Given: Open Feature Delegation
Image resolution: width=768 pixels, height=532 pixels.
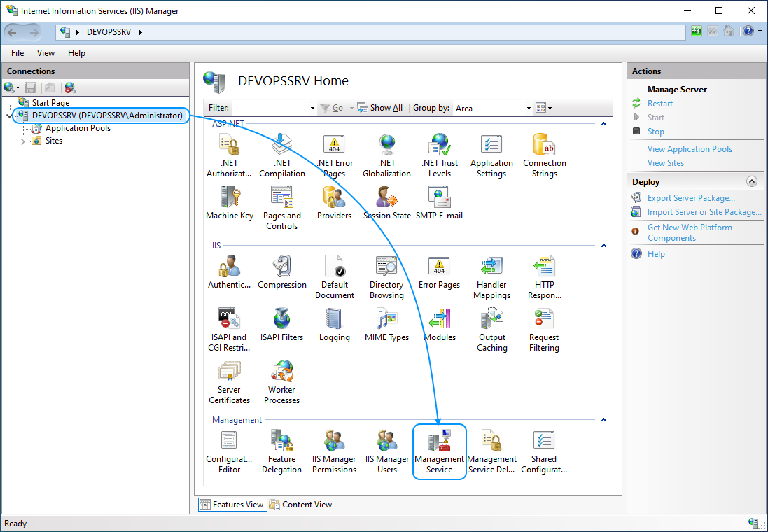Looking at the screenshot, I should tap(281, 451).
